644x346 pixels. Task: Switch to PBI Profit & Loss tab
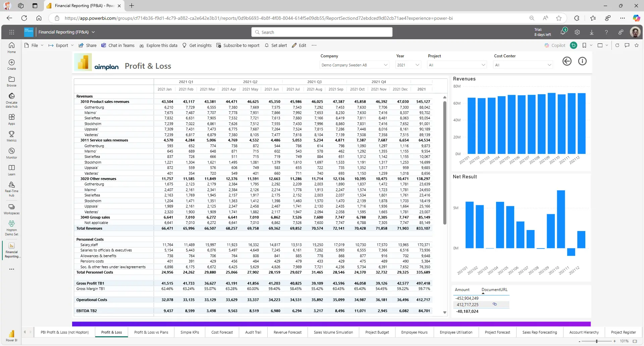coord(65,332)
